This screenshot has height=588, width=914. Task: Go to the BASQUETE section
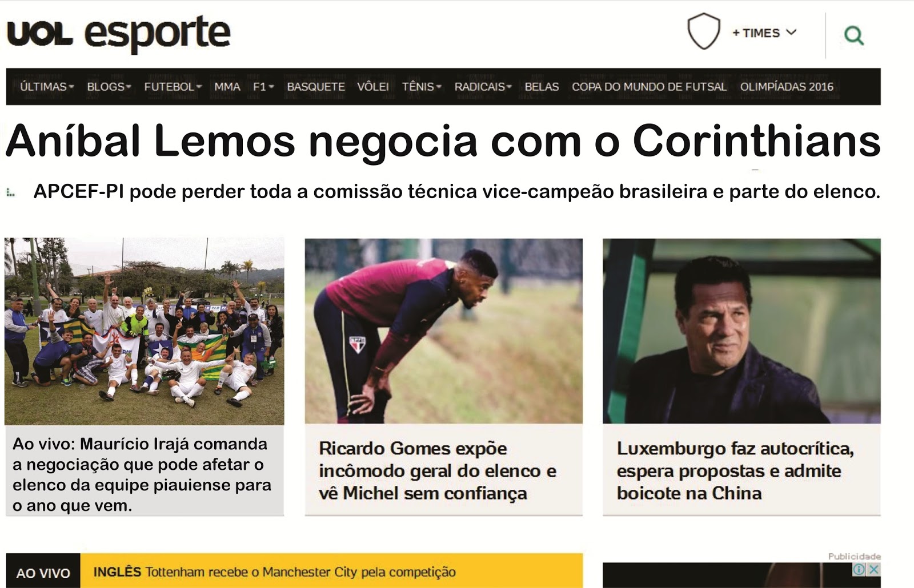(x=316, y=87)
